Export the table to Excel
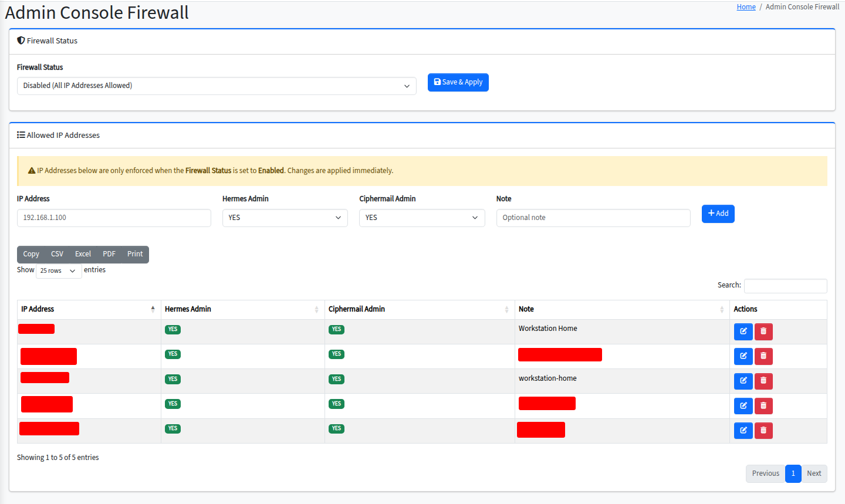The height and width of the screenshot is (504, 845). [83, 254]
